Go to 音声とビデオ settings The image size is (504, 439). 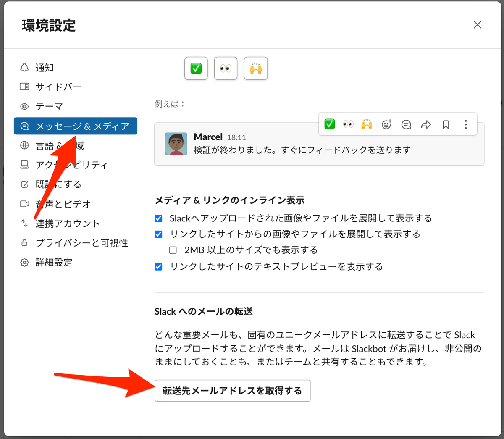76,204
